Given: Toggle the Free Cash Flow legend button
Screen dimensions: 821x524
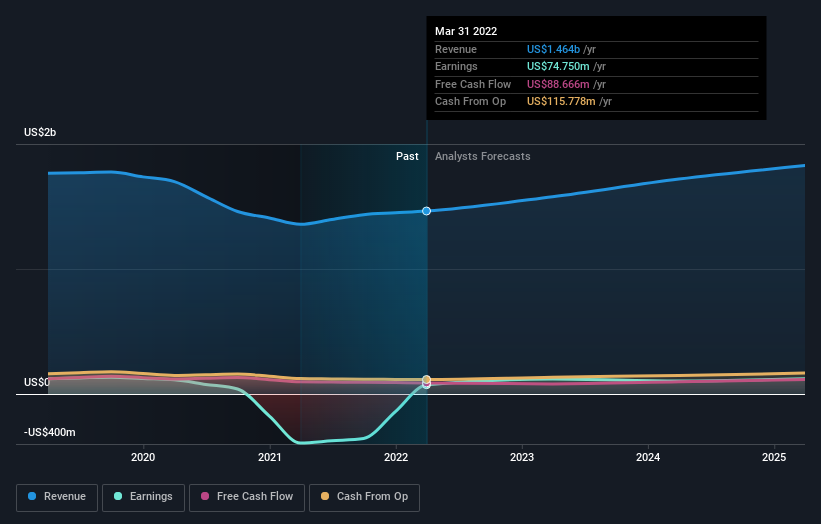Looking at the screenshot, I should 247,497.
